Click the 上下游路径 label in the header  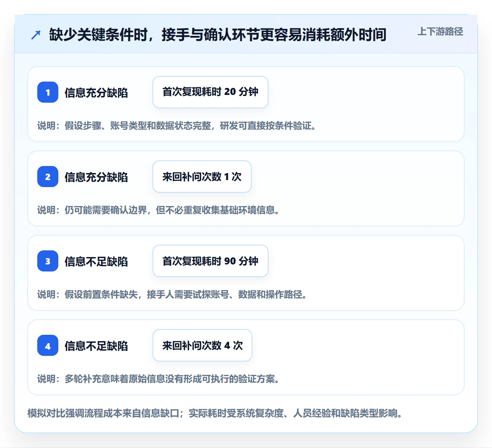440,32
